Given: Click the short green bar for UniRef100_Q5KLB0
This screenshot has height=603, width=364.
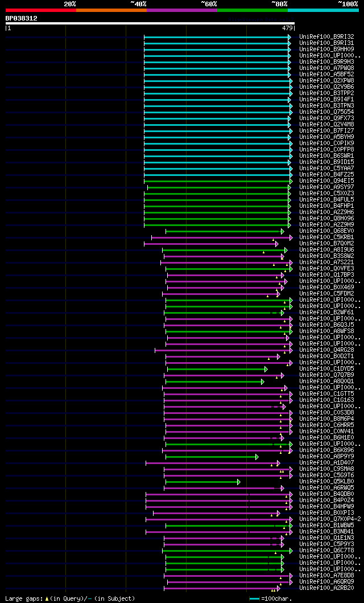Looking at the screenshot, I should click(203, 482).
